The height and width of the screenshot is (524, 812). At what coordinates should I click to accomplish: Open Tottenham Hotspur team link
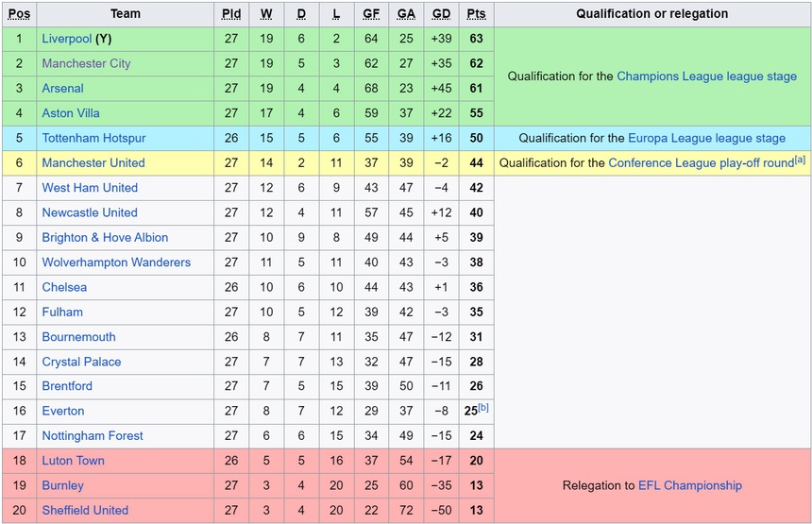click(x=93, y=138)
